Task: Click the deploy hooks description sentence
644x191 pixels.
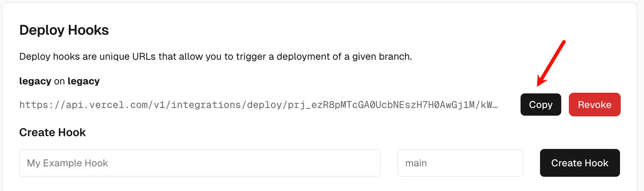Action: click(x=215, y=58)
